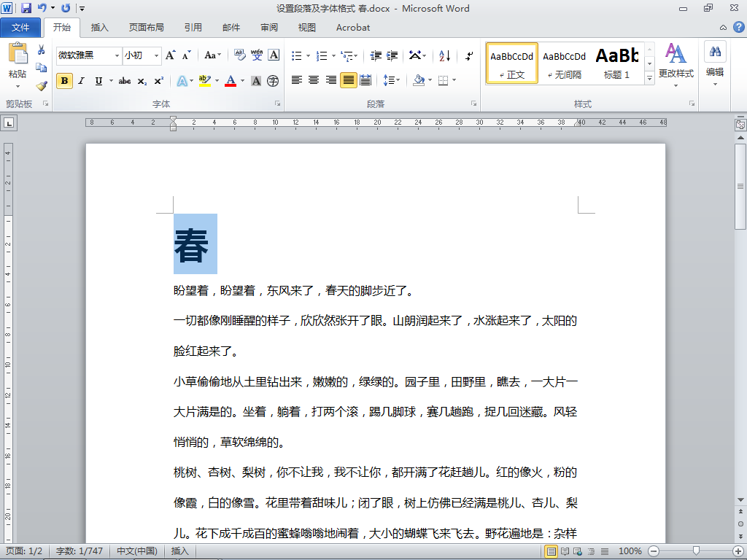Open the font size dropdown 小初
Image resolution: width=747 pixels, height=560 pixels.
click(156, 55)
